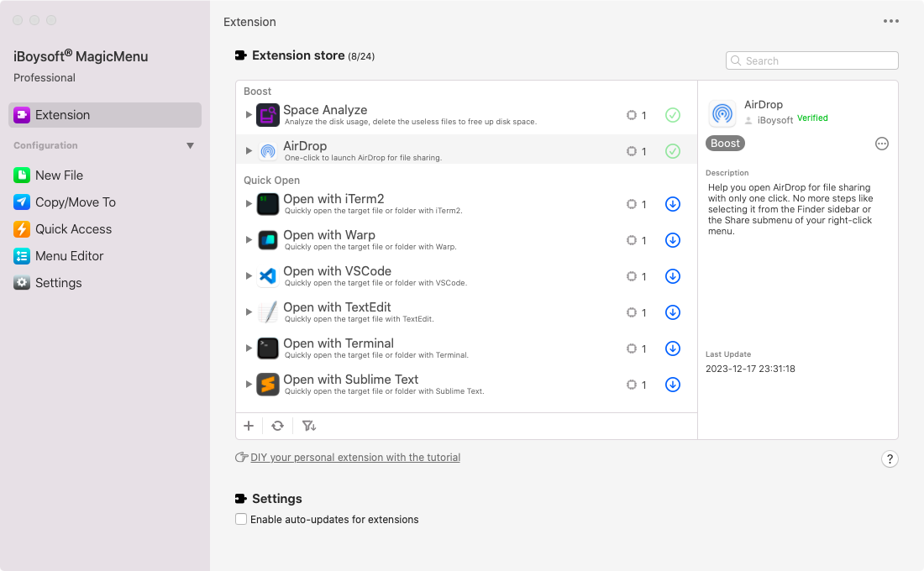Click the more options ellipsis next to AirDrop
Screen dimensions: 924x571
(882, 144)
